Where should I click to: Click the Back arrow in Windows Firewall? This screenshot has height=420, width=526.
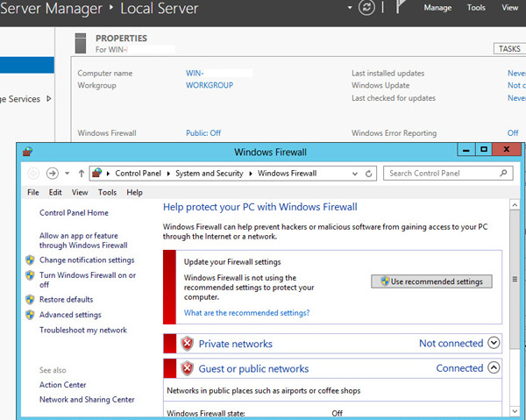coord(33,174)
